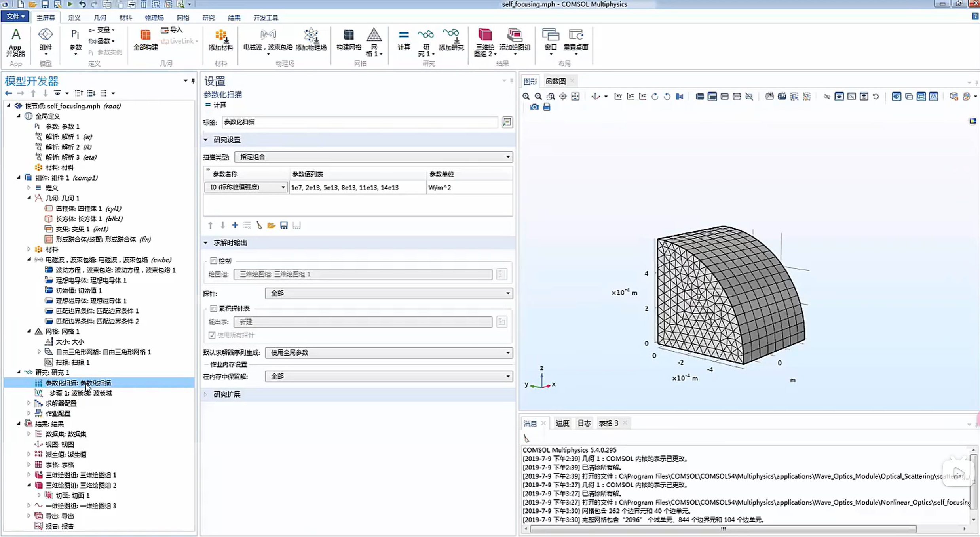The height and width of the screenshot is (537, 980).
Task: Open the 日志 (Log) tab in the messages panel
Action: pos(584,423)
